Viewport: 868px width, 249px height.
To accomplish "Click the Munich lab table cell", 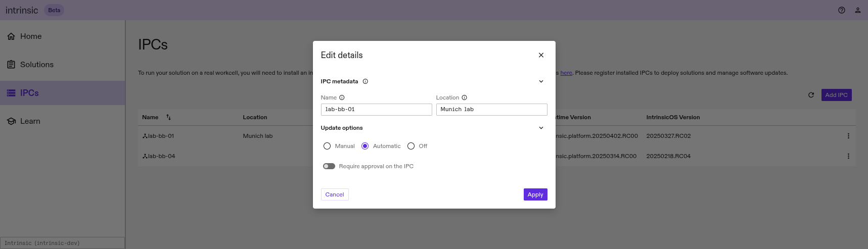I will 258,136.
